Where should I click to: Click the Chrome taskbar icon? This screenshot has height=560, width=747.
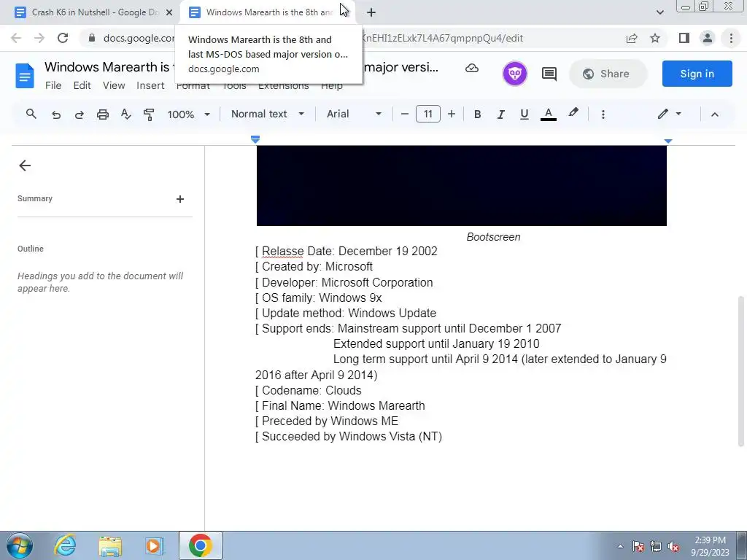[x=200, y=545]
